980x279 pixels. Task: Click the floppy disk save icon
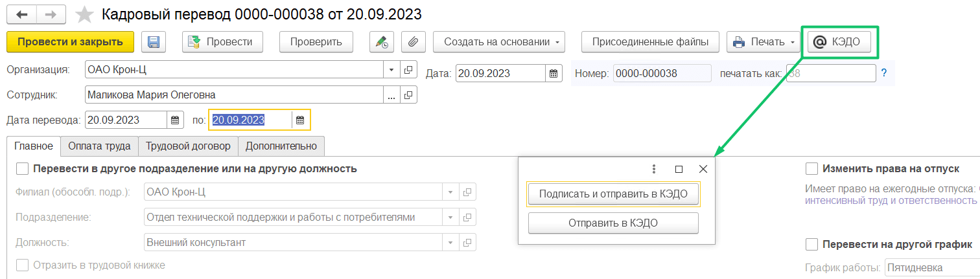[154, 42]
